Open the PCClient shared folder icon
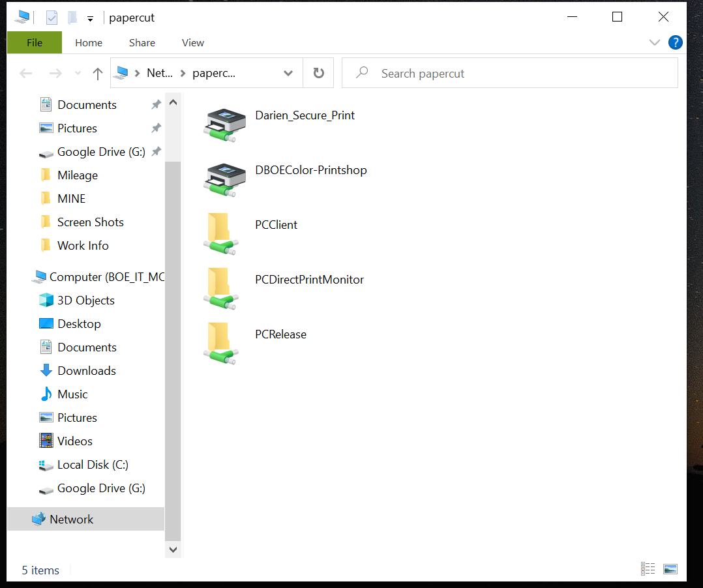 [x=221, y=234]
